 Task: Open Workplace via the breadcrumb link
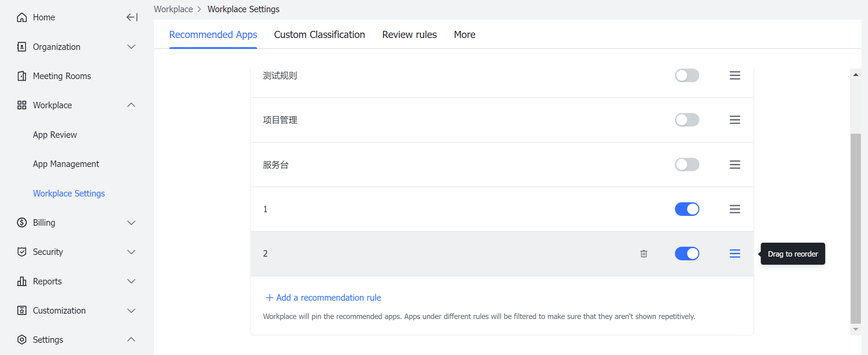pos(173,9)
